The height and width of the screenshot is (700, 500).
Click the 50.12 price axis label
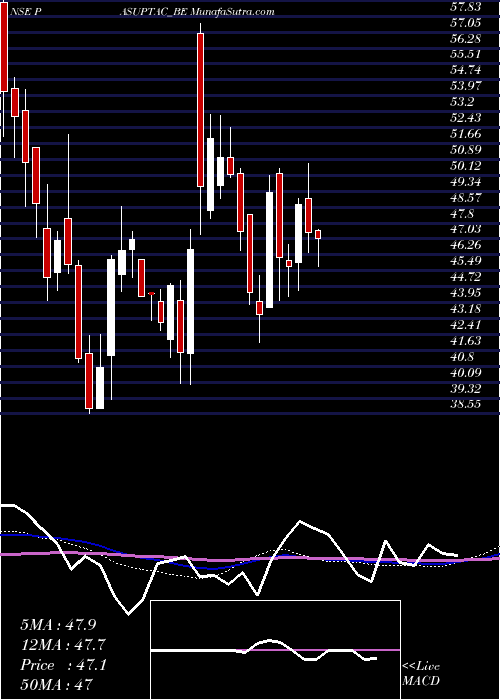467,166
